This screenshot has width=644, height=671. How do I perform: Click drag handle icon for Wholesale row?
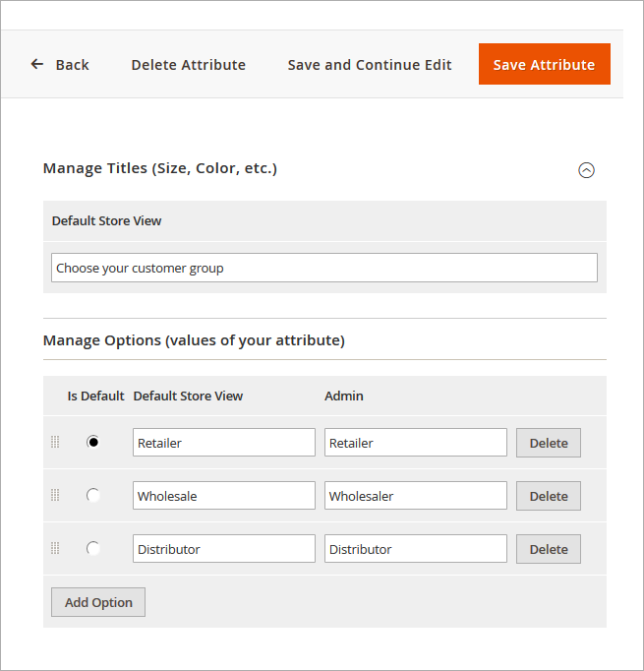(x=55, y=496)
